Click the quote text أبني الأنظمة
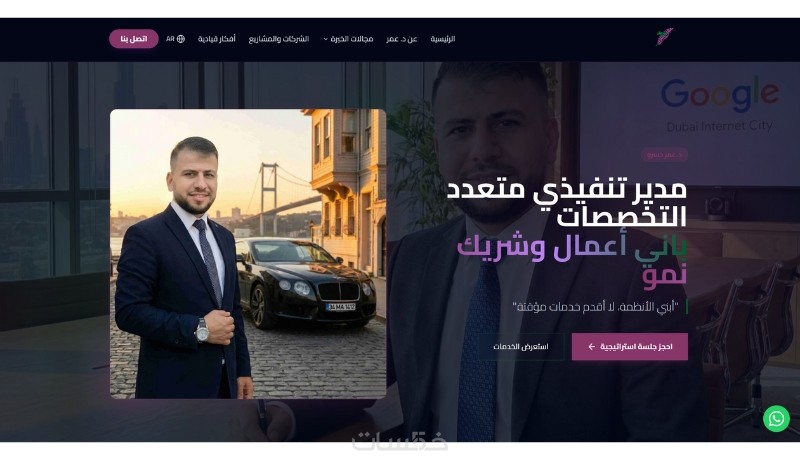 [595, 307]
